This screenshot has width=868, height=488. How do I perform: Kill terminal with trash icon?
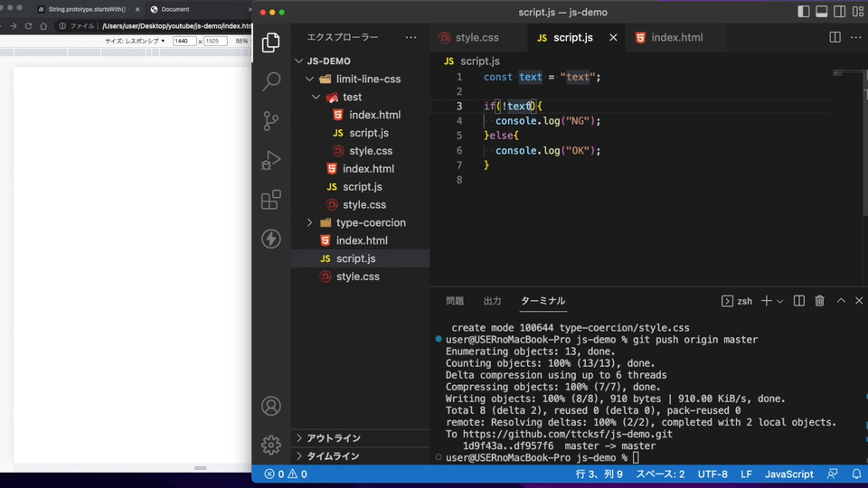[x=820, y=300]
